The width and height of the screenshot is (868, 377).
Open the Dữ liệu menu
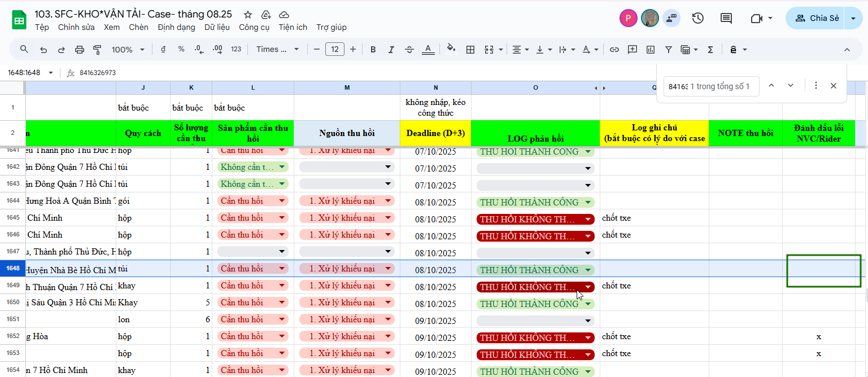[x=217, y=27]
